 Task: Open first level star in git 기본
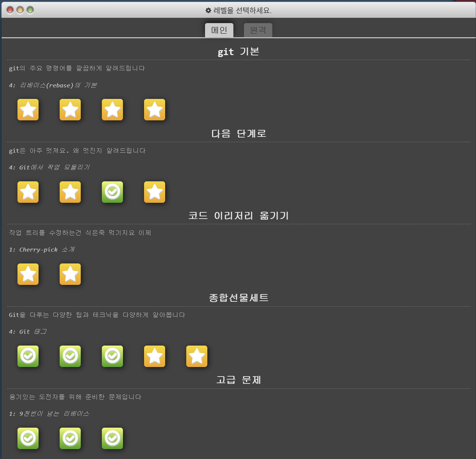click(28, 110)
